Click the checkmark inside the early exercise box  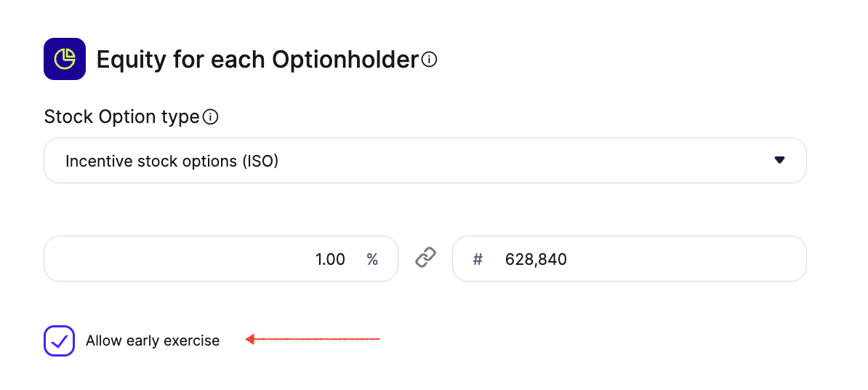tap(60, 340)
